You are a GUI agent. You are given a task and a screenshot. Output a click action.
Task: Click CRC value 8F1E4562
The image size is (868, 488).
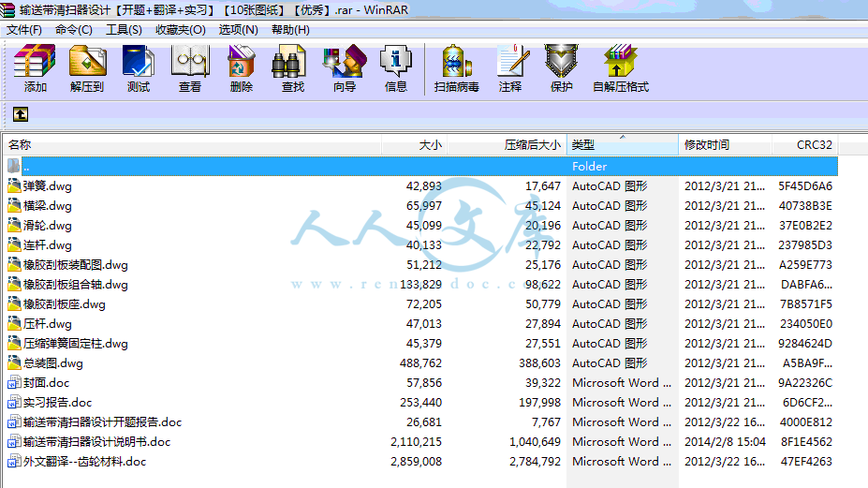coord(806,442)
